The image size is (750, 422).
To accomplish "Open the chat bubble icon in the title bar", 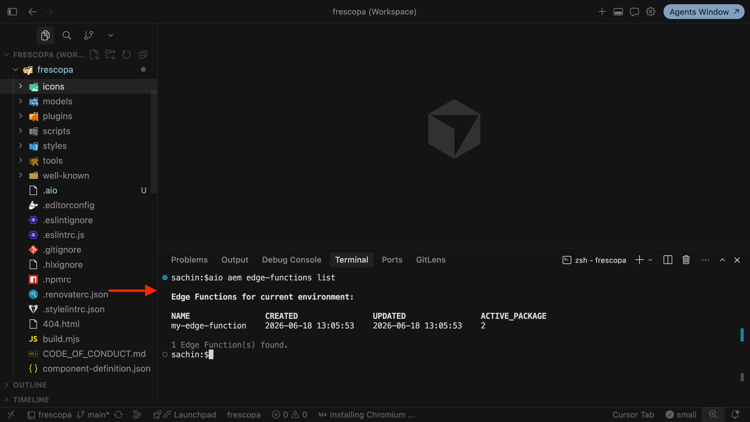I will tap(634, 11).
